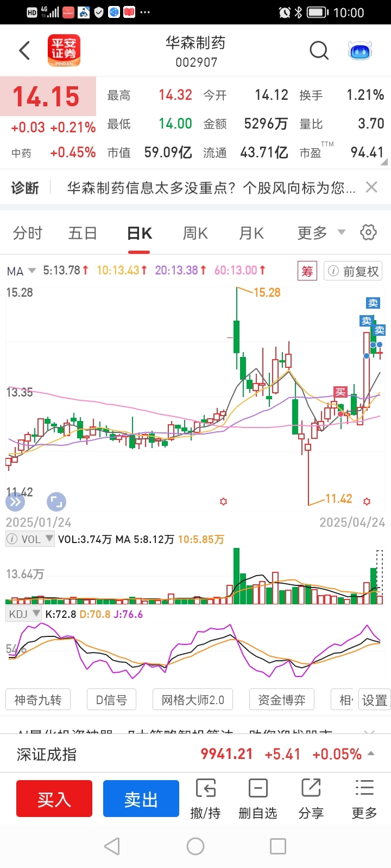Expand quote details corner triangle
The image size is (391, 868).
384,162
